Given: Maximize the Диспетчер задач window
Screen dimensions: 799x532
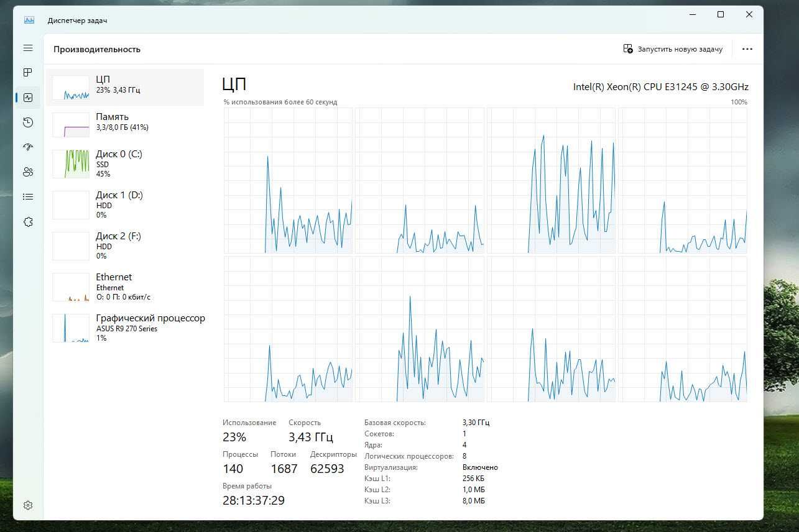Looking at the screenshot, I should click(721, 14).
